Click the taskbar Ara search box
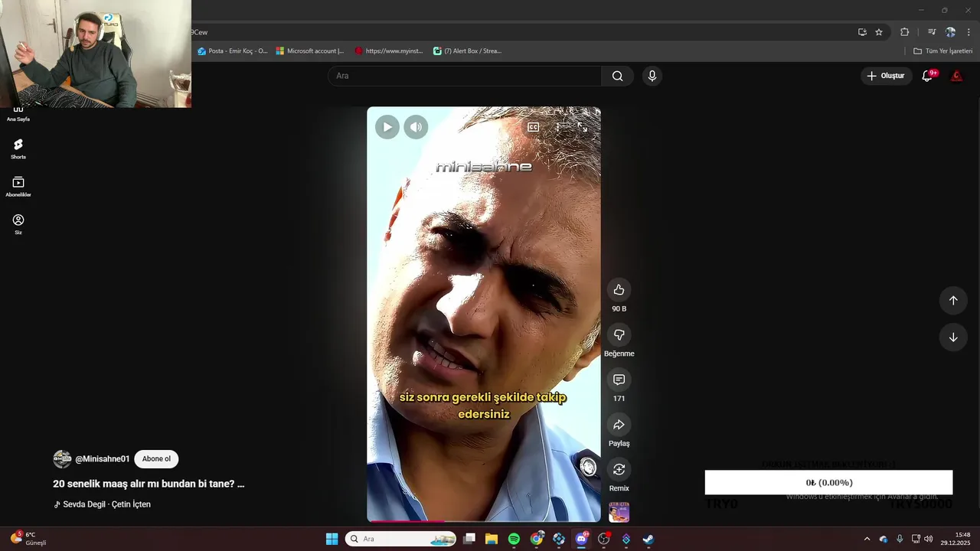 [x=400, y=539]
